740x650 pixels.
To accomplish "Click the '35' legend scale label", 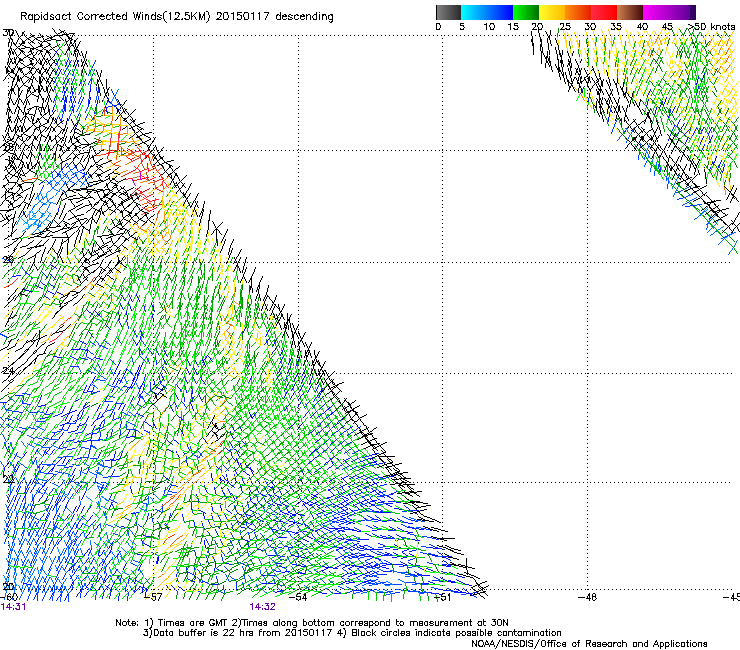I will [616, 27].
